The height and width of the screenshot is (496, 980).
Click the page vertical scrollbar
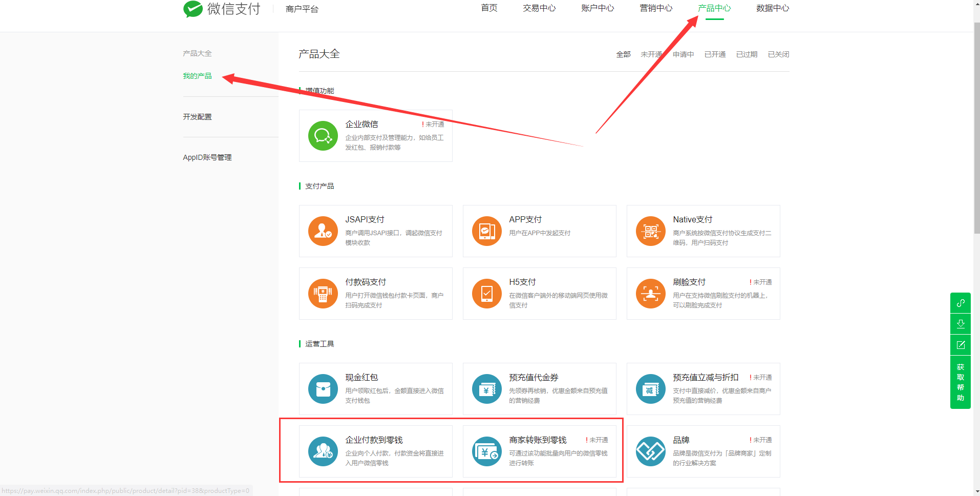pyautogui.click(x=976, y=128)
